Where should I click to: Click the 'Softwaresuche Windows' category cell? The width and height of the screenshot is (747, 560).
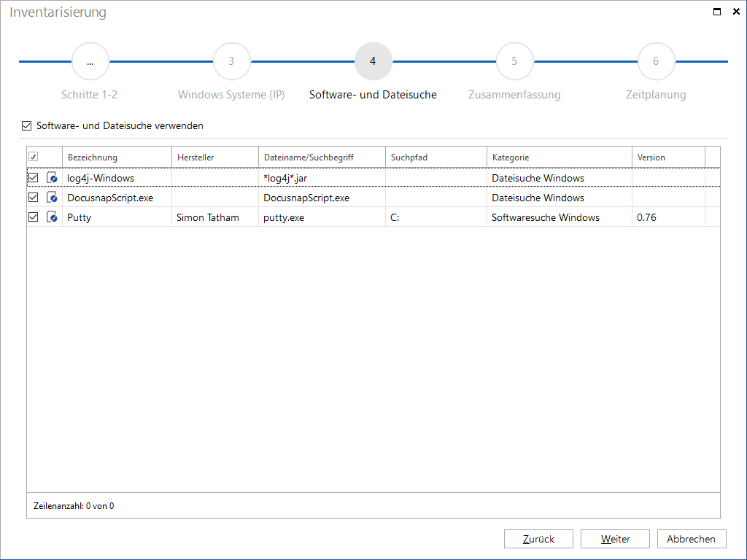[560, 217]
